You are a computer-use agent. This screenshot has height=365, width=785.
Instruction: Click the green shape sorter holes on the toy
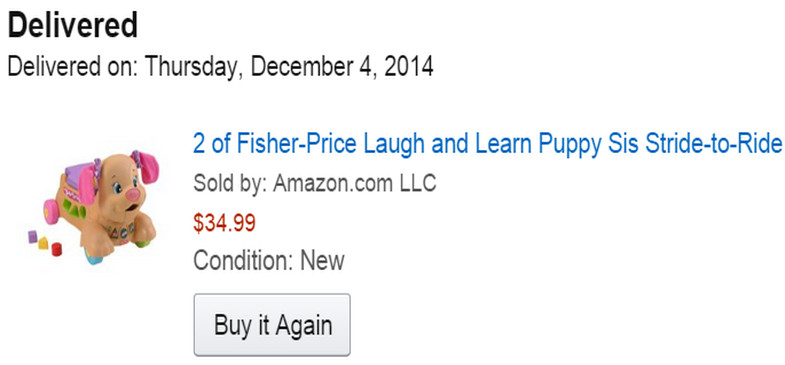(x=75, y=210)
